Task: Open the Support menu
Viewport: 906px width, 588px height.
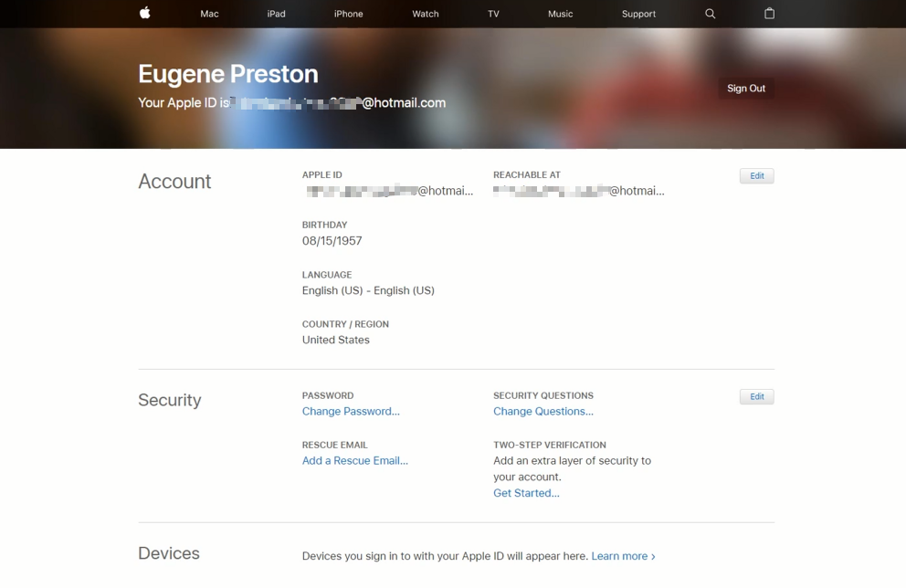Action: tap(638, 14)
